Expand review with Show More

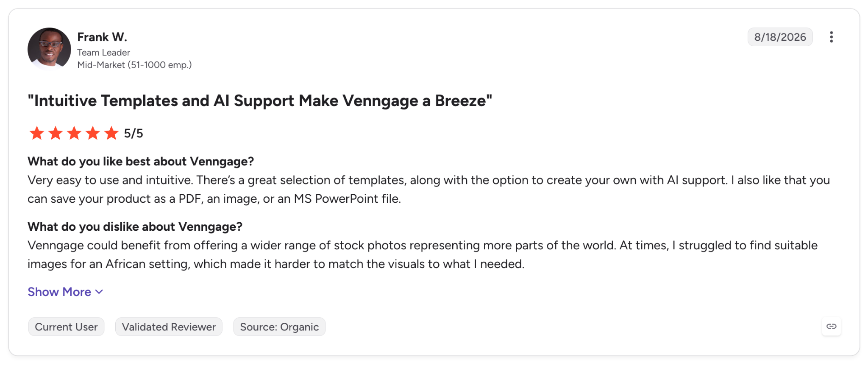[65, 292]
